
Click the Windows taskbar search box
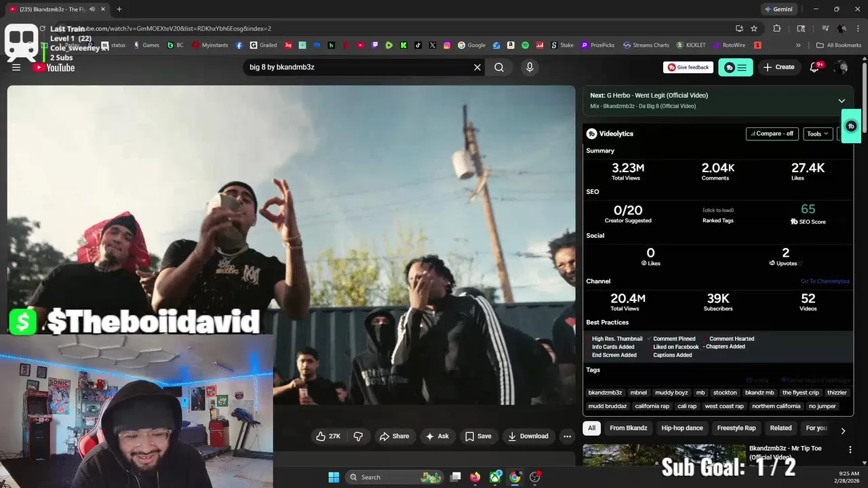(395, 477)
